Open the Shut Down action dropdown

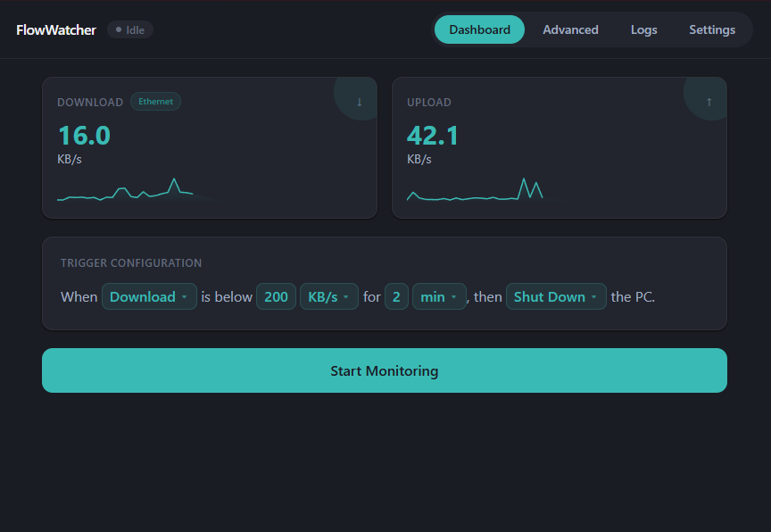coord(556,296)
